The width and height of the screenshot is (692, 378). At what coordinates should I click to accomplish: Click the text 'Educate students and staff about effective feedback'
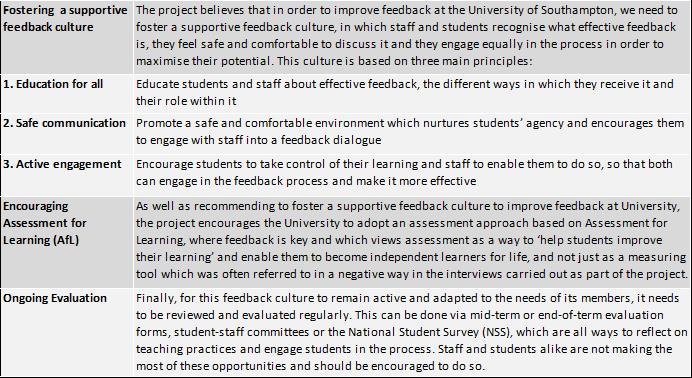[276, 84]
